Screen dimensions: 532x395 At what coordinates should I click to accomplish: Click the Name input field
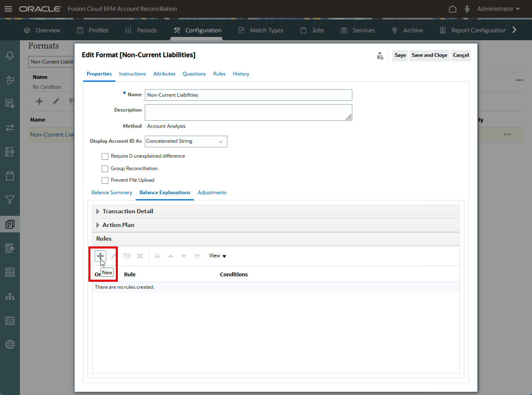(x=248, y=95)
